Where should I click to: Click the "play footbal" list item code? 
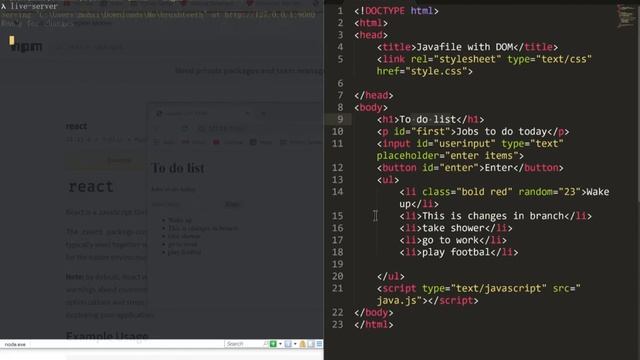(x=459, y=252)
